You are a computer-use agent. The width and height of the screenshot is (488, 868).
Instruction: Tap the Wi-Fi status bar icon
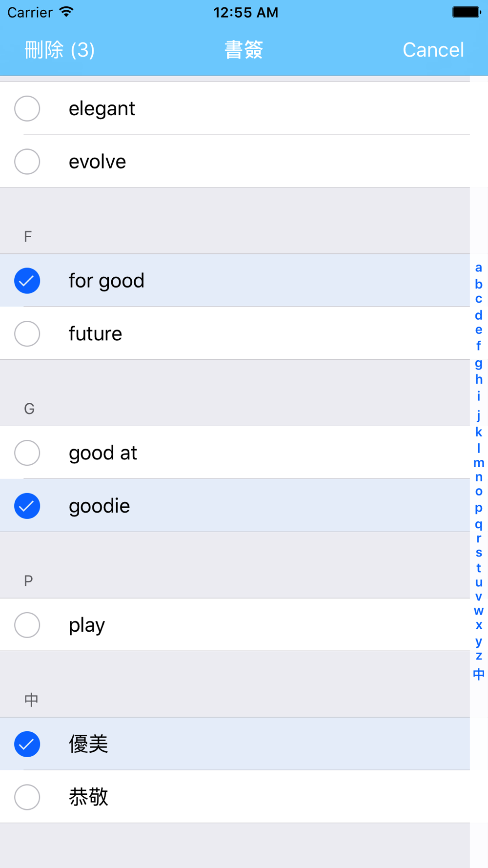coord(66,12)
